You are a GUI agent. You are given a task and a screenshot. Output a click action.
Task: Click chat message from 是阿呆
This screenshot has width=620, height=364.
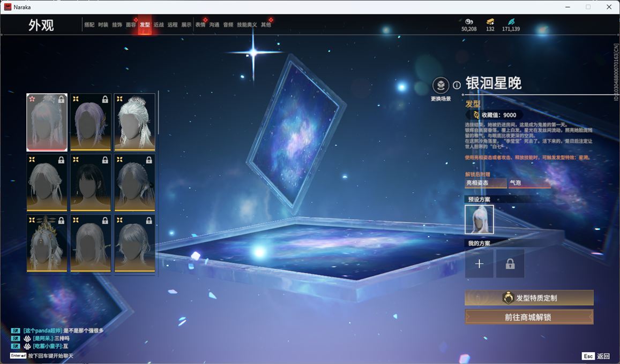[40, 338]
